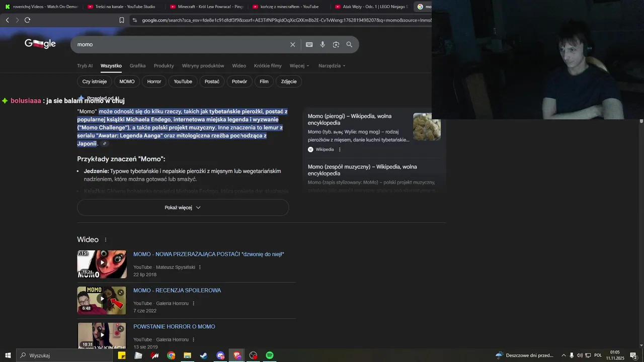Image resolution: width=644 pixels, height=362 pixels.
Task: Click the YouTube filter chip
Action: (x=183, y=81)
